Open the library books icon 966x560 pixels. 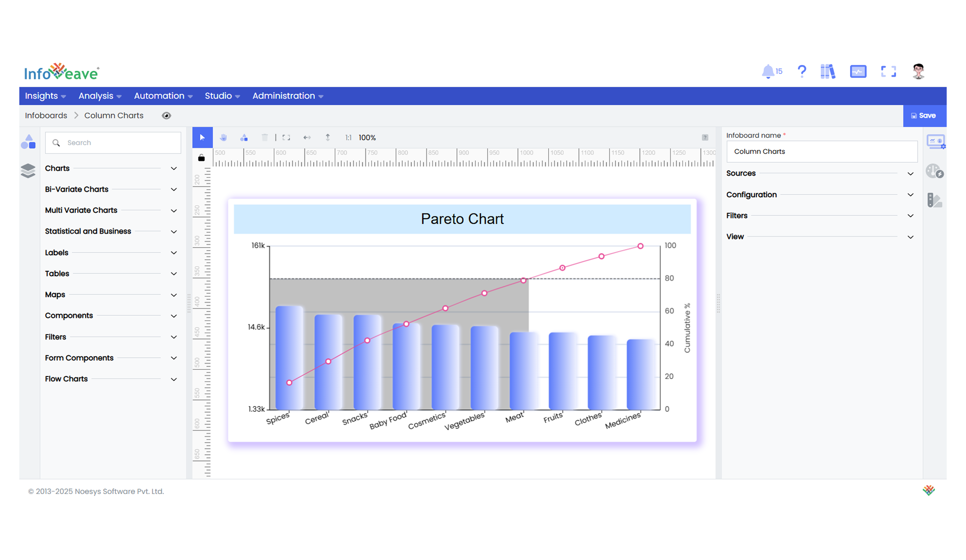point(828,71)
